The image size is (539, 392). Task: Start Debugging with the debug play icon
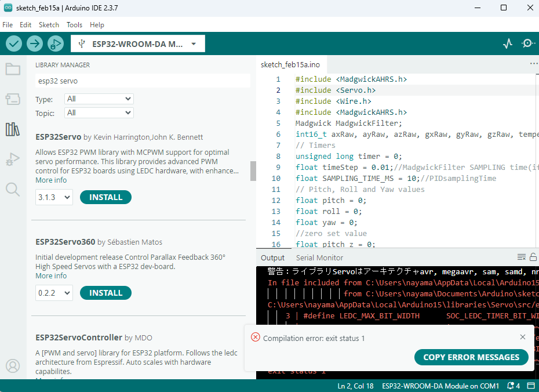[55, 43]
